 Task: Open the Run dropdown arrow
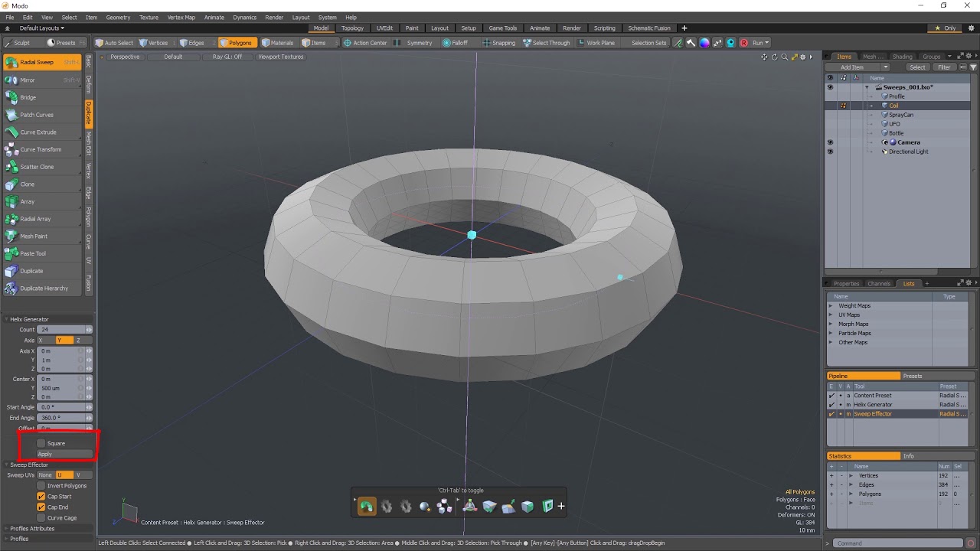766,43
